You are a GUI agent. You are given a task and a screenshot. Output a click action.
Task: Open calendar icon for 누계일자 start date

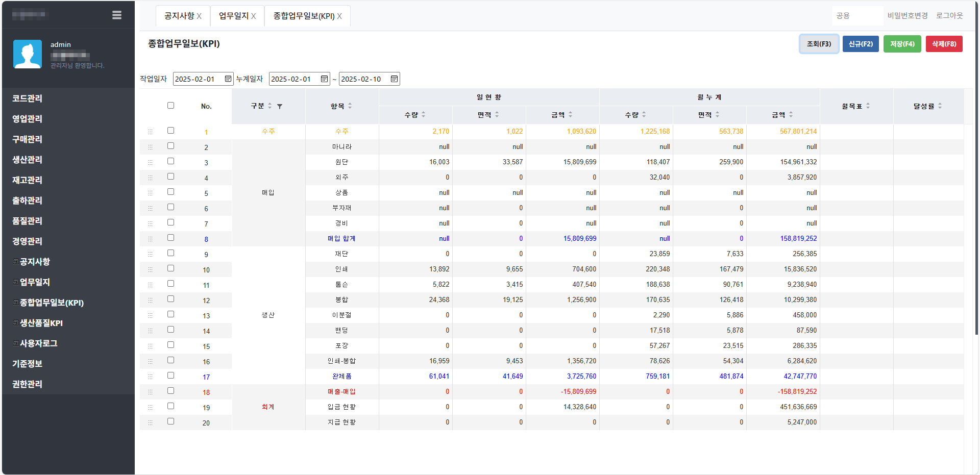coord(324,79)
